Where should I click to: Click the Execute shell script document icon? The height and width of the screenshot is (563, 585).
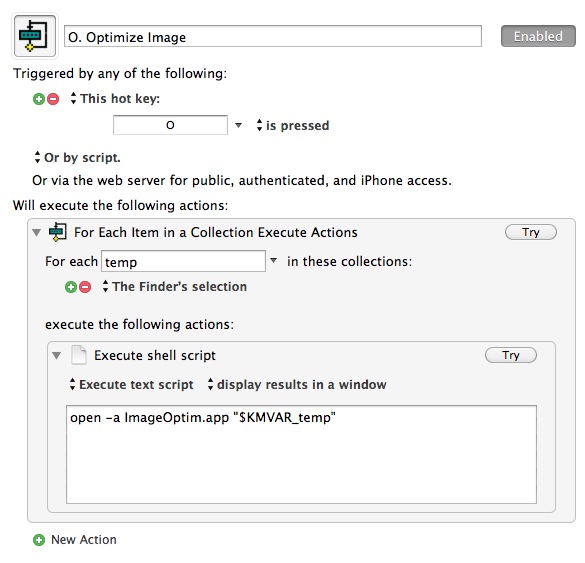click(79, 355)
